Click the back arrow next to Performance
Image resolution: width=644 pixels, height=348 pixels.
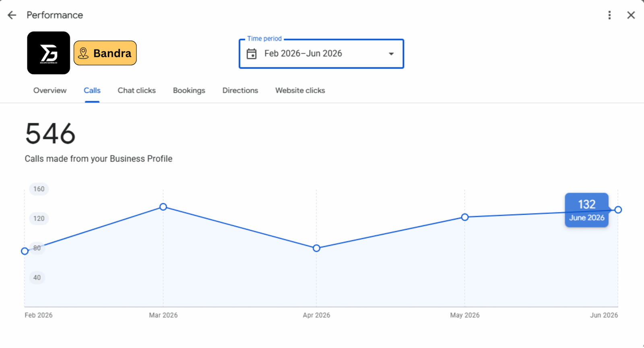(x=12, y=15)
